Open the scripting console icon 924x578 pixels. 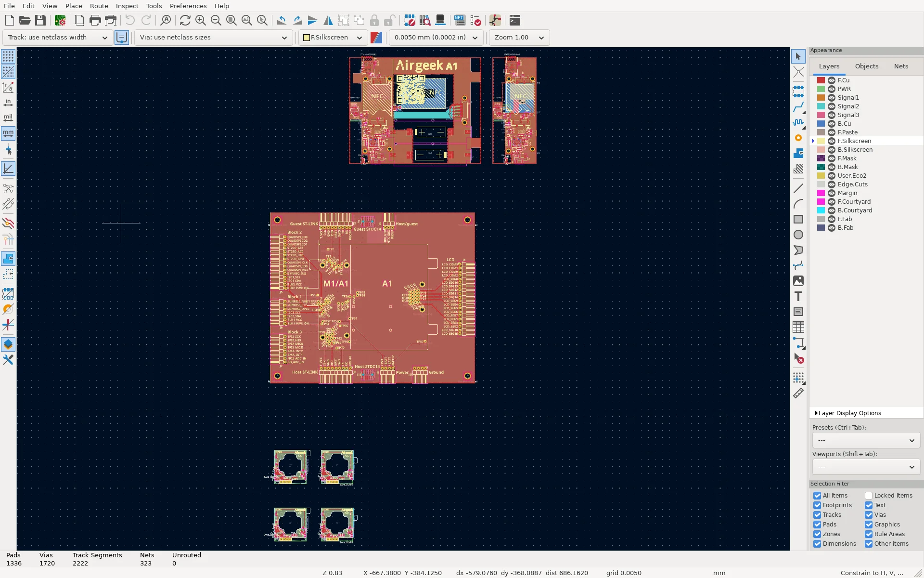(x=515, y=20)
